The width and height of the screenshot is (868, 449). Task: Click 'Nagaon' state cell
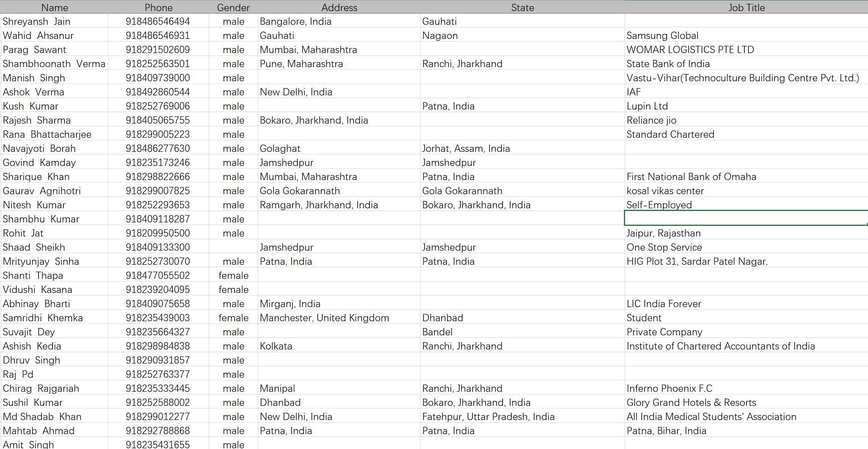[x=522, y=35]
